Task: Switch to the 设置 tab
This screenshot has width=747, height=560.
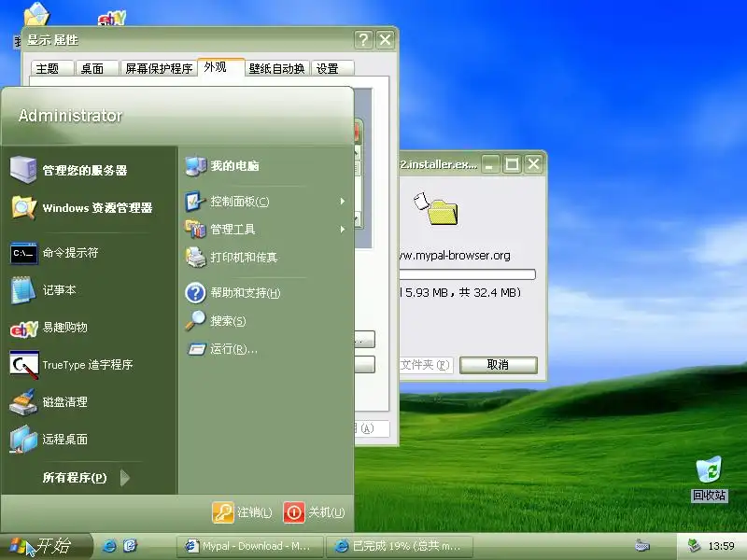Action: pos(332,68)
